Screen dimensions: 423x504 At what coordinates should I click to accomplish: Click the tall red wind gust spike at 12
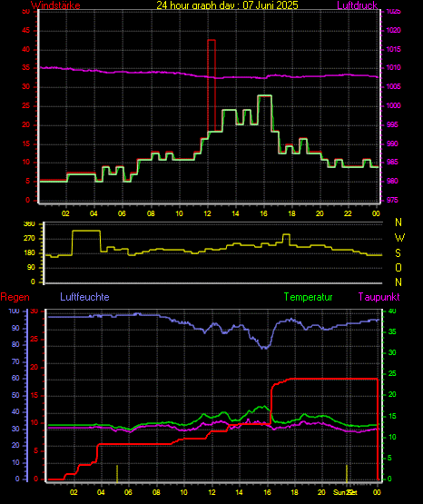tap(211, 85)
